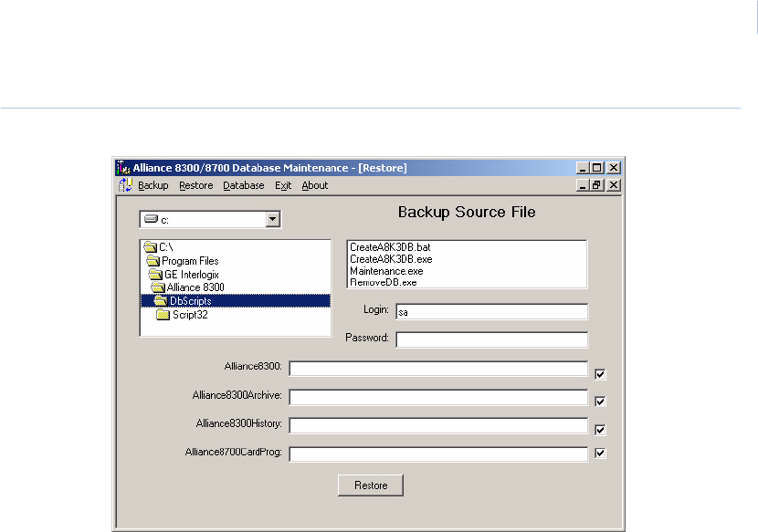Select the C:\ root folder

pyautogui.click(x=166, y=247)
